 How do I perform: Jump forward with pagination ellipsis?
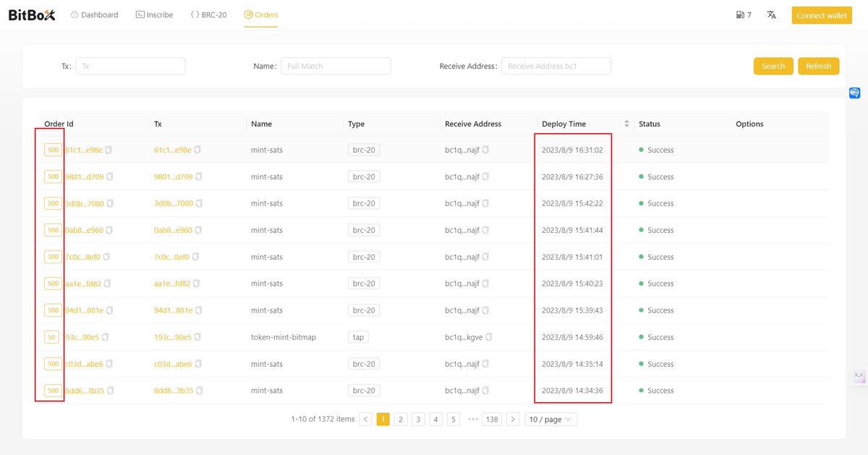tap(472, 420)
